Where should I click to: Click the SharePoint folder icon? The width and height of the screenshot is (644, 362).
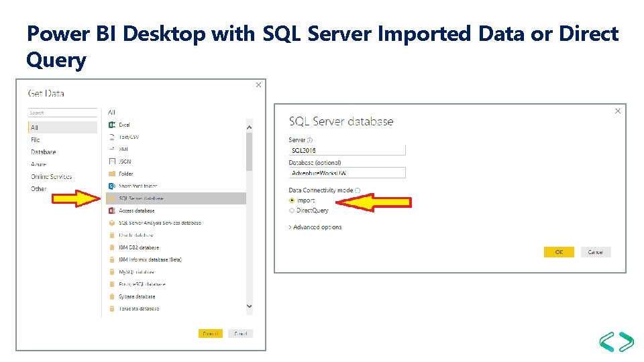112,186
